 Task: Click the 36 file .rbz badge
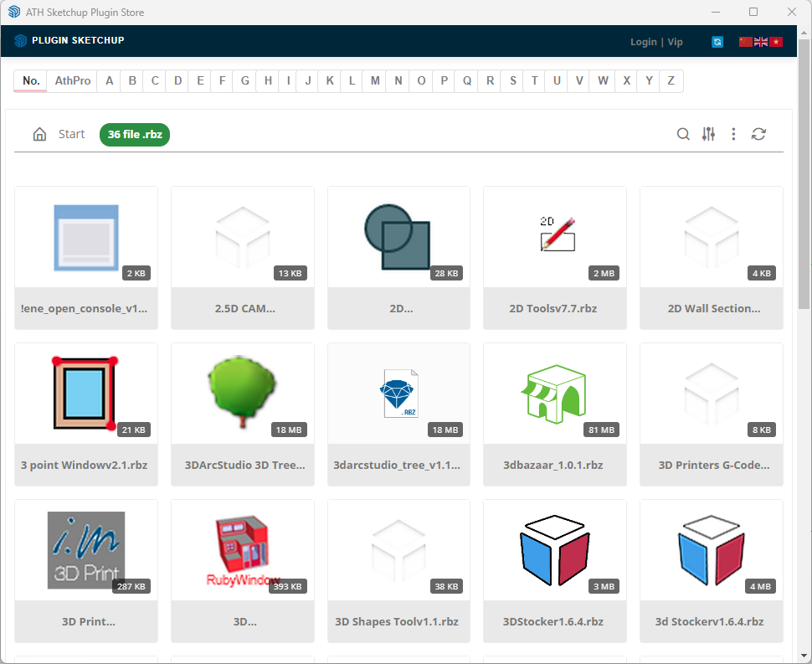pyautogui.click(x=135, y=134)
